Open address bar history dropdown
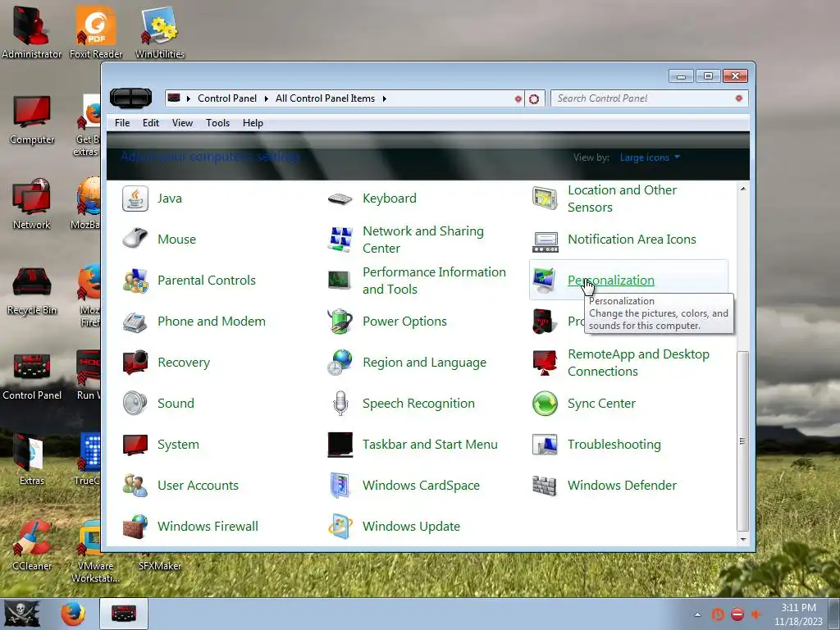 [518, 98]
